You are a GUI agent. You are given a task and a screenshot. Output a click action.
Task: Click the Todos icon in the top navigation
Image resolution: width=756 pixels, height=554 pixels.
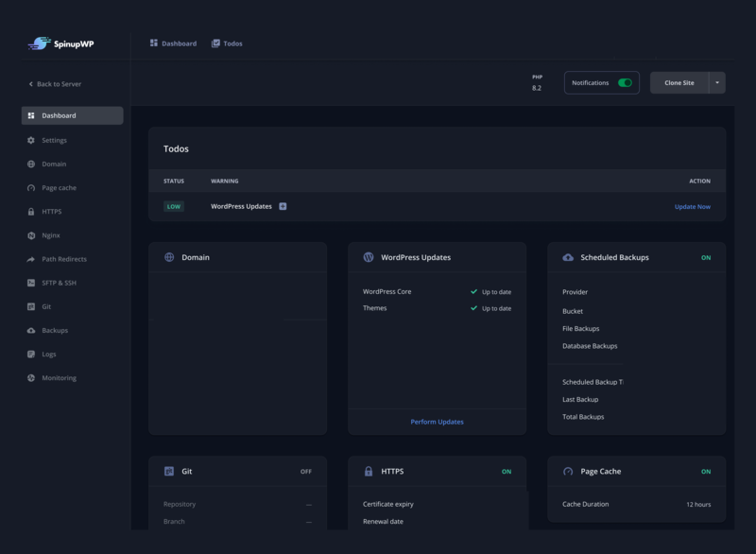tap(215, 43)
